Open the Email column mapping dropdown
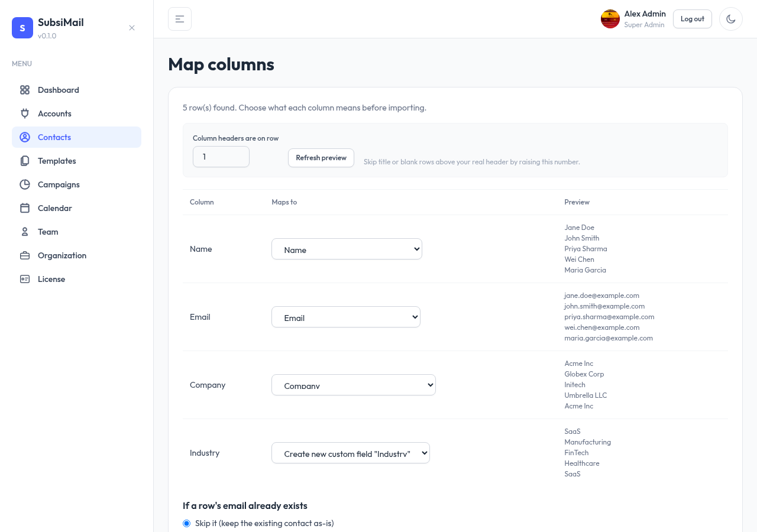The height and width of the screenshot is (532, 757). pyautogui.click(x=346, y=317)
